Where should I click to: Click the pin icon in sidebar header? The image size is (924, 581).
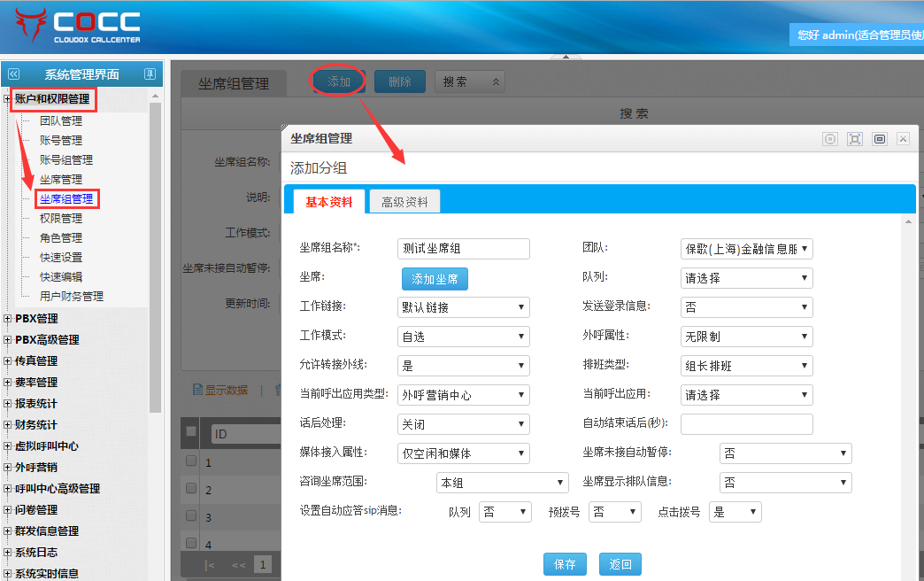(150, 74)
